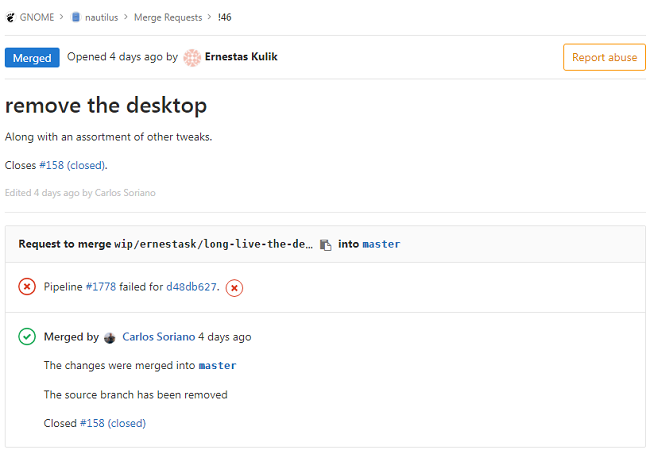Image resolution: width=650 pixels, height=450 pixels.
Task: Open the Merge Requests breadcrumb
Action: coord(168,17)
